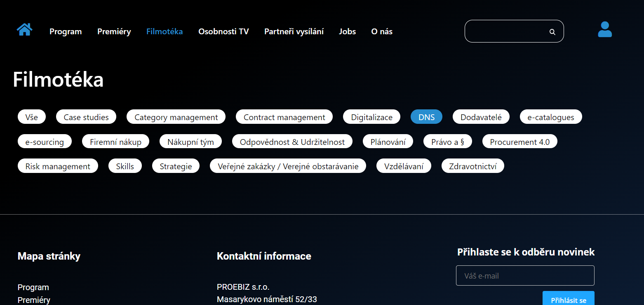The image size is (644, 305).
Task: Open the Jobs navigation link
Action: [347, 31]
